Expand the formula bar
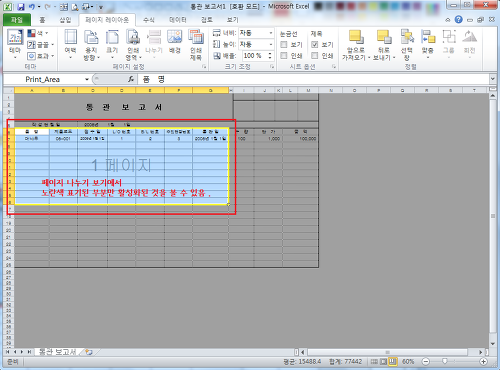The width and height of the screenshot is (500, 370). click(x=493, y=79)
